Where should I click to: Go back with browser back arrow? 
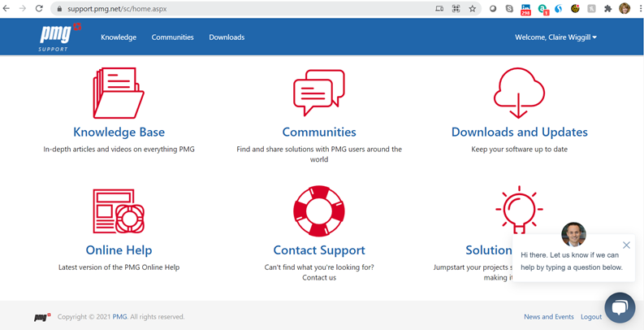(6, 8)
